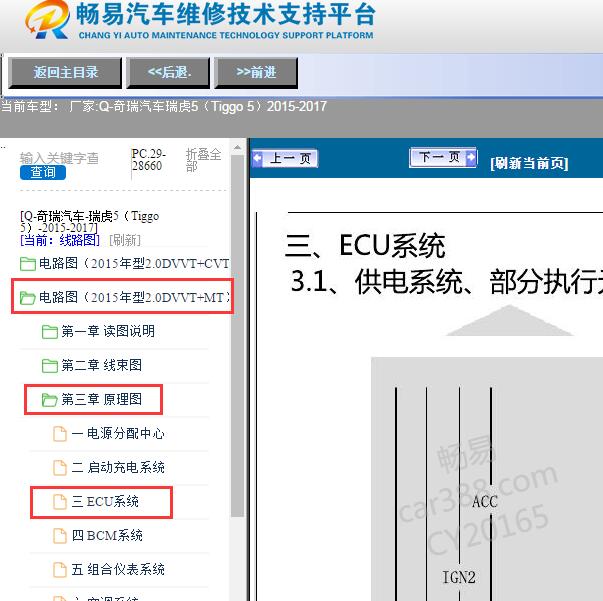Click document icon beside 五 组合仪表系统
The height and width of the screenshot is (601, 603).
[x=60, y=569]
